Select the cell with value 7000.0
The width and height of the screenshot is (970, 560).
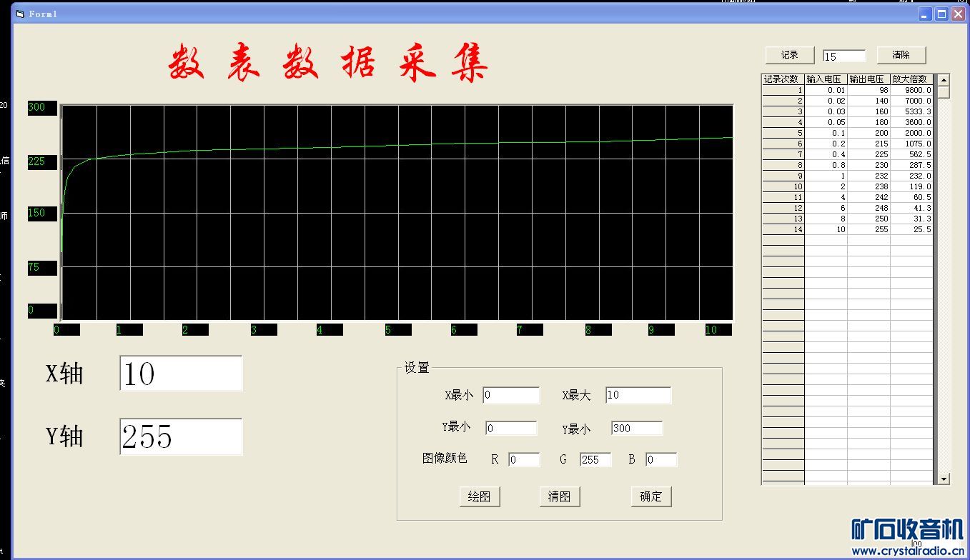click(x=911, y=101)
